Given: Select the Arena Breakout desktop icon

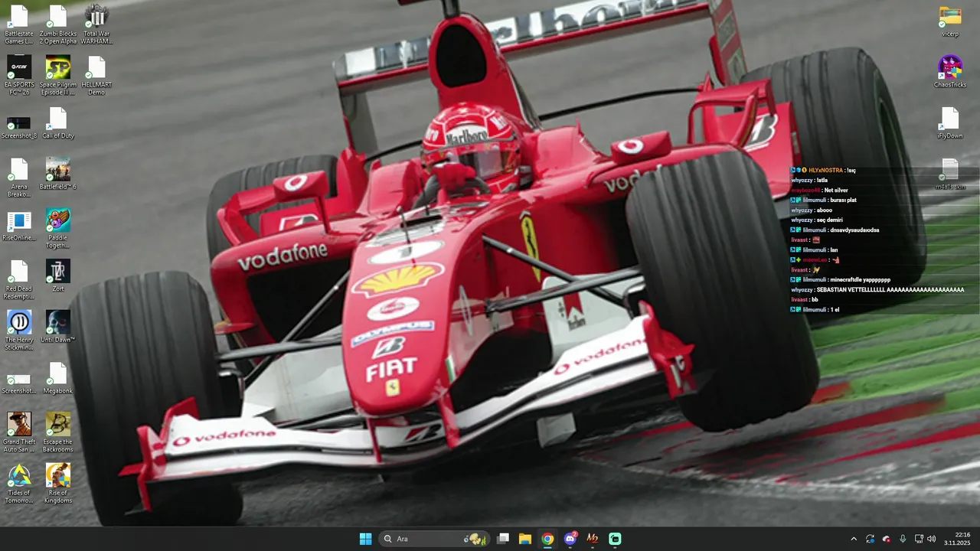Looking at the screenshot, I should click(x=19, y=178).
